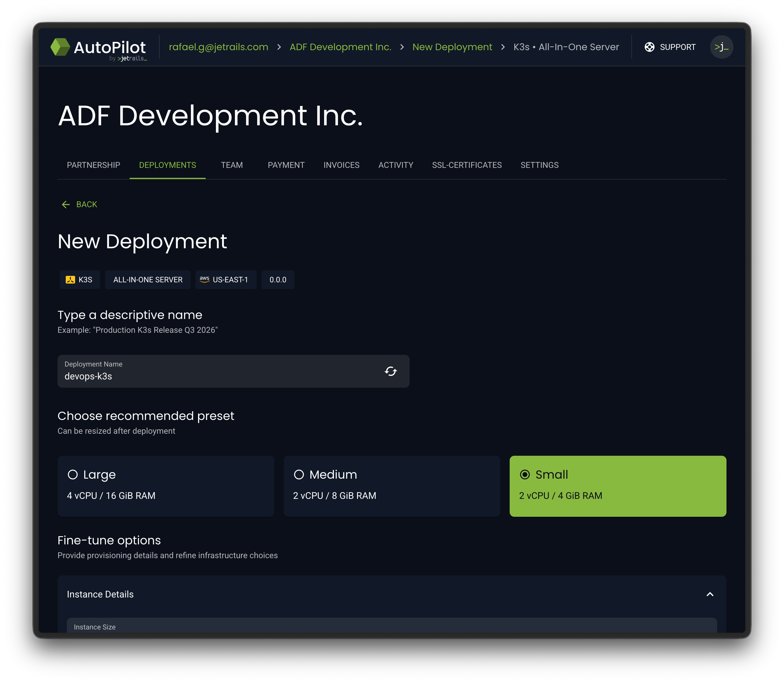Select the Medium preset radio button
784x682 pixels.
299,475
